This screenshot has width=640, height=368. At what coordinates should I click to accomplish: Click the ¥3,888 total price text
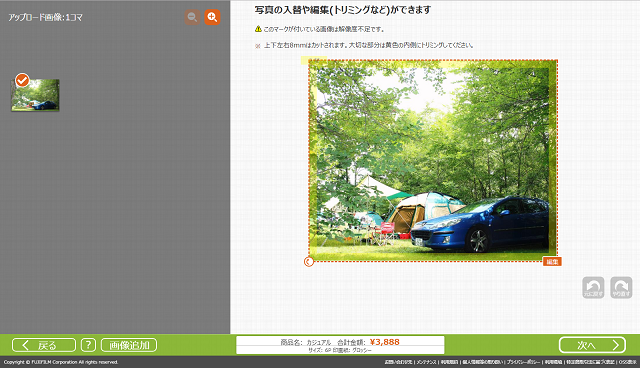tap(384, 342)
